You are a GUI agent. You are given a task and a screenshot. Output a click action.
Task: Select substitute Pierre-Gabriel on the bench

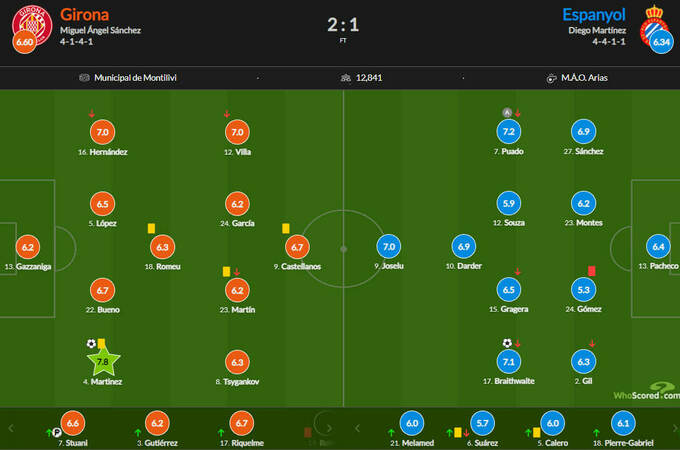click(x=623, y=424)
